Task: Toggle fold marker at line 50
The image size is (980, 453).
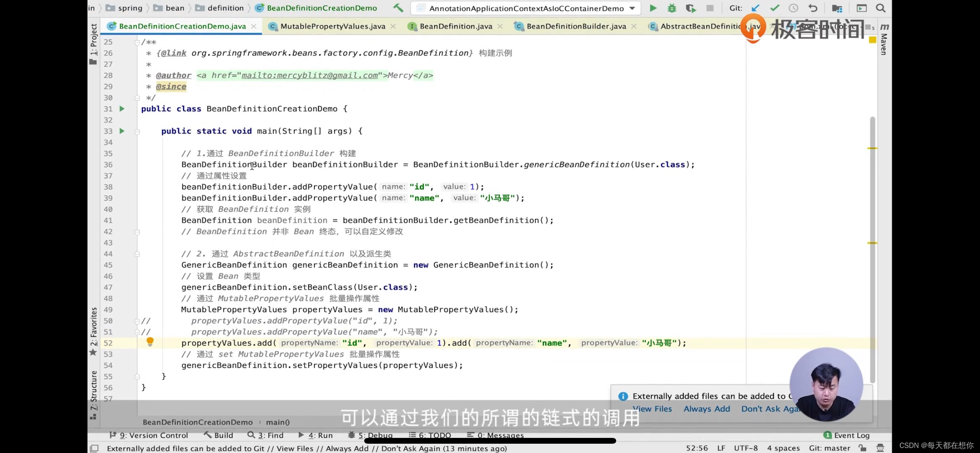Action: coord(137,321)
